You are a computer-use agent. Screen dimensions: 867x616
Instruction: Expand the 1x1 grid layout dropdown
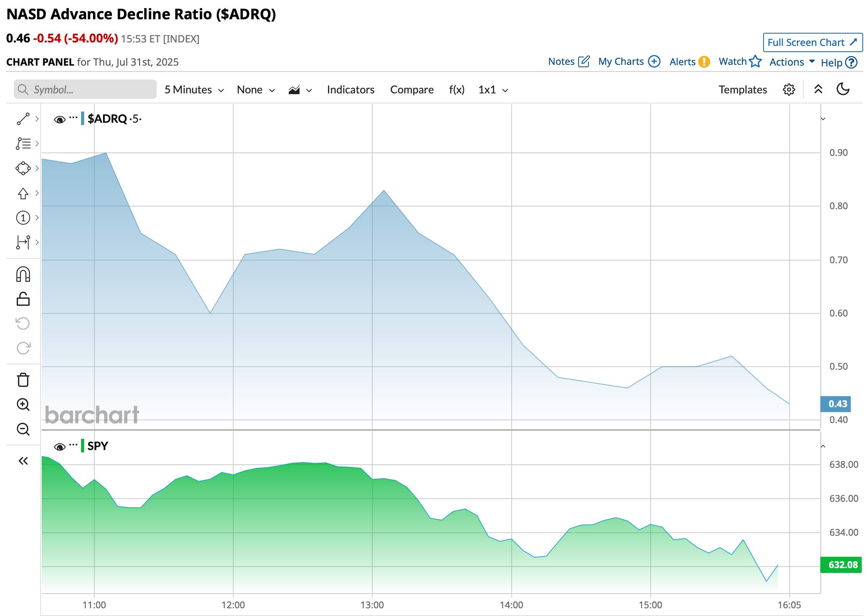493,90
